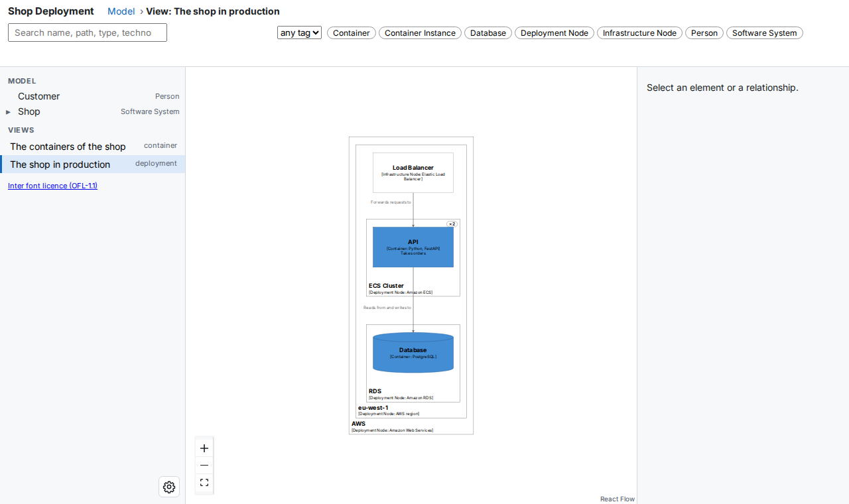The image size is (849, 504).
Task: Open the 'any tag' dropdown
Action: point(299,32)
